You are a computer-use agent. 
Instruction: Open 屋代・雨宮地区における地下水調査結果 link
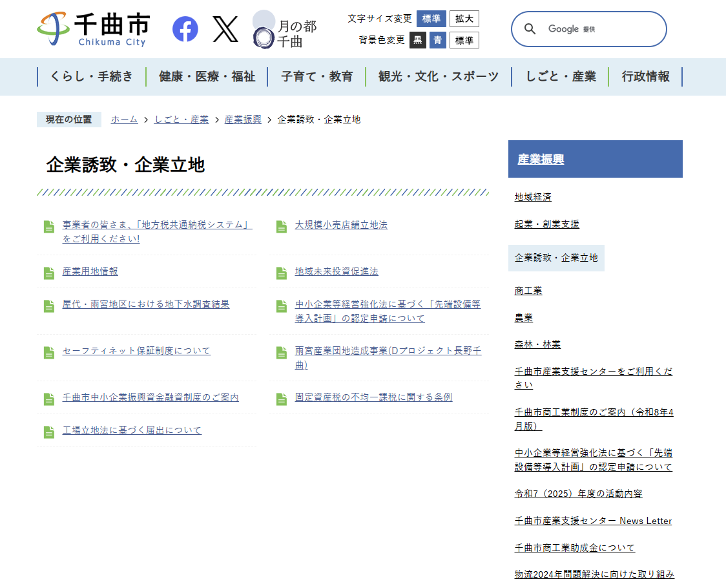[x=146, y=304]
